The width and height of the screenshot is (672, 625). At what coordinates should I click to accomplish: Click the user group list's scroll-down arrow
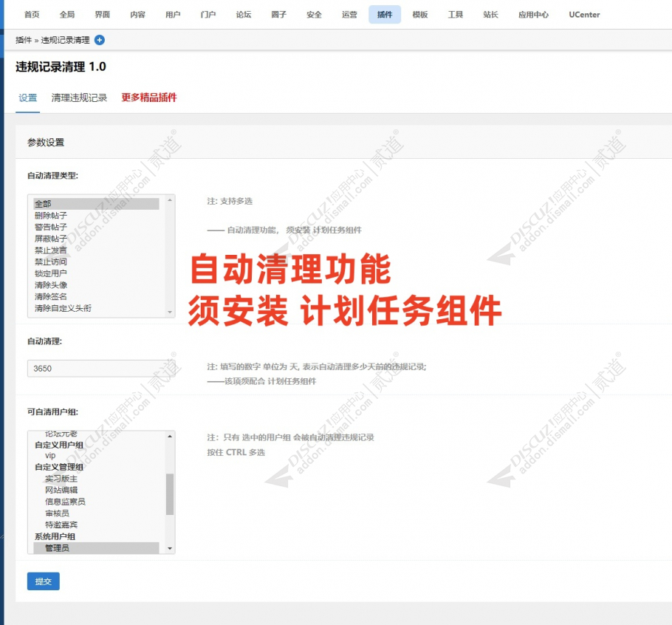tap(170, 548)
